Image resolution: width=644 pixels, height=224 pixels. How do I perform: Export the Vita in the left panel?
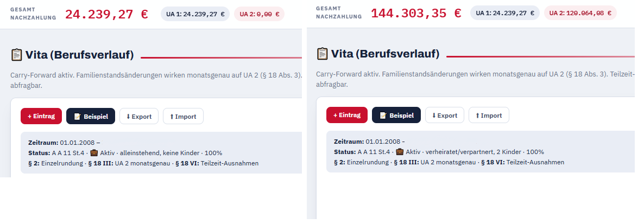click(x=139, y=116)
